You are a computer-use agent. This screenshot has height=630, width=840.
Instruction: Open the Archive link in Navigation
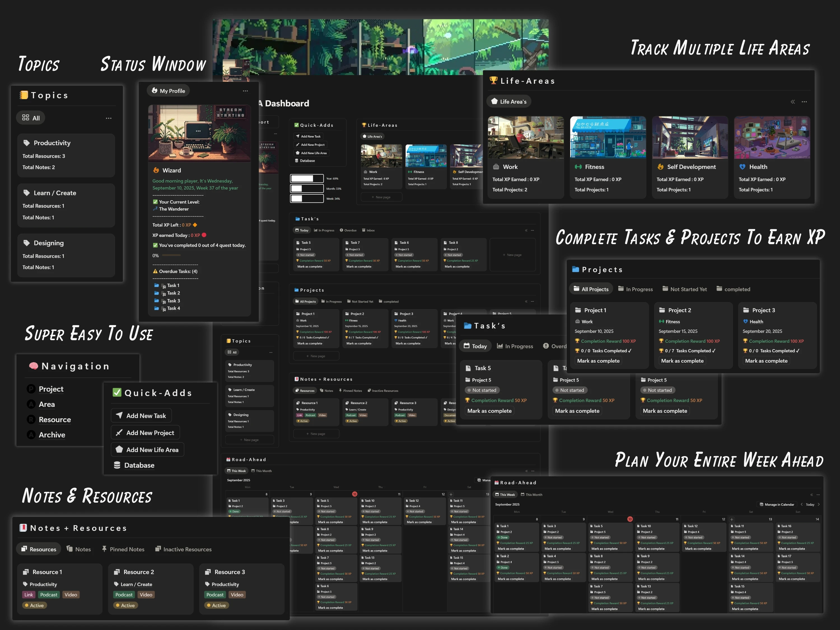pos(52,435)
